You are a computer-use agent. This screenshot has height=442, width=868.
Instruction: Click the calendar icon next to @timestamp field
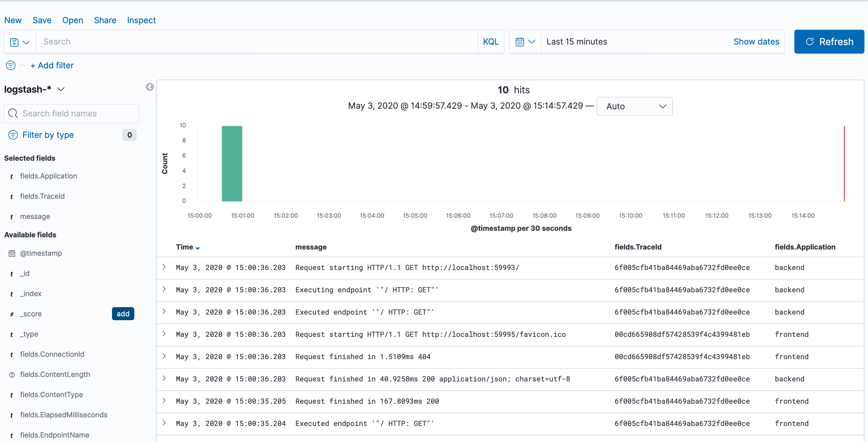tap(12, 253)
